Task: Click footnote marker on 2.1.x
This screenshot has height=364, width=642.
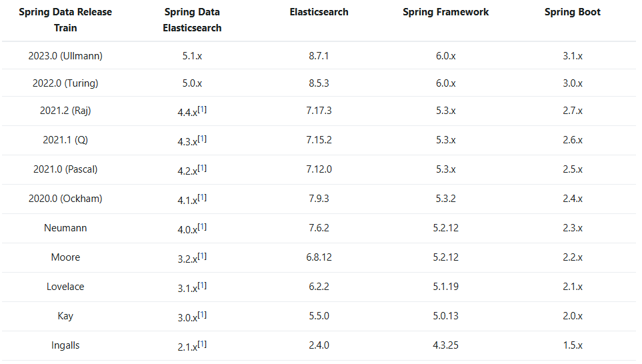Action: (202, 344)
